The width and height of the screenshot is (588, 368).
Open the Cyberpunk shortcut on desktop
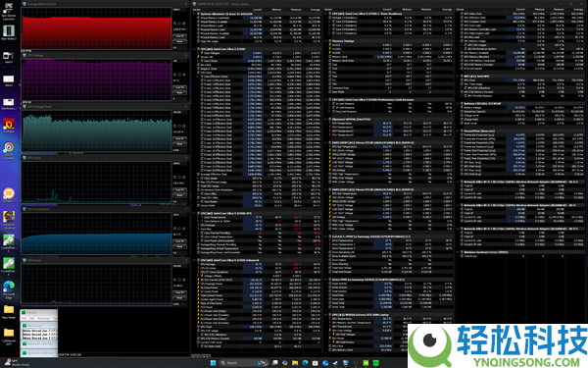point(8,220)
